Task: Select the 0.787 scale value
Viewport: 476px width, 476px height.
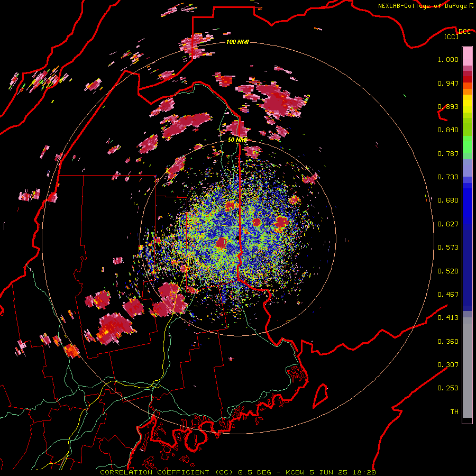Action: (448, 153)
